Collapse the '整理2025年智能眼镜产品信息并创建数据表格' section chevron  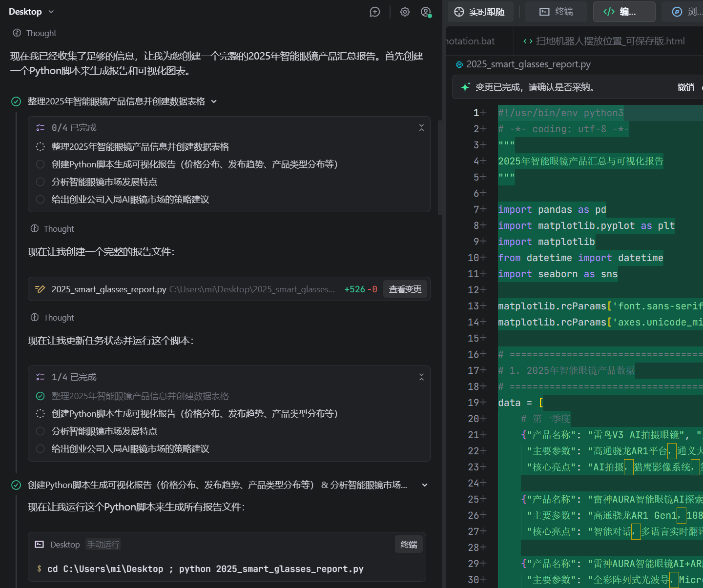coord(214,101)
